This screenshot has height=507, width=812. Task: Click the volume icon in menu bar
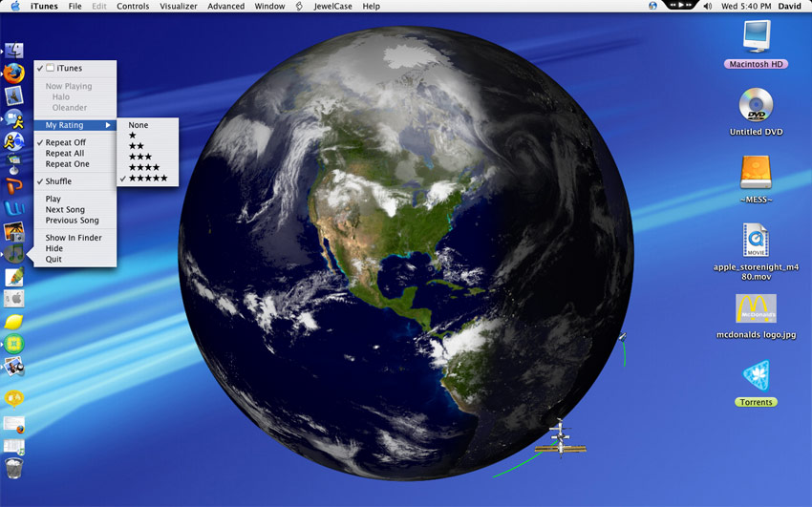click(708, 7)
